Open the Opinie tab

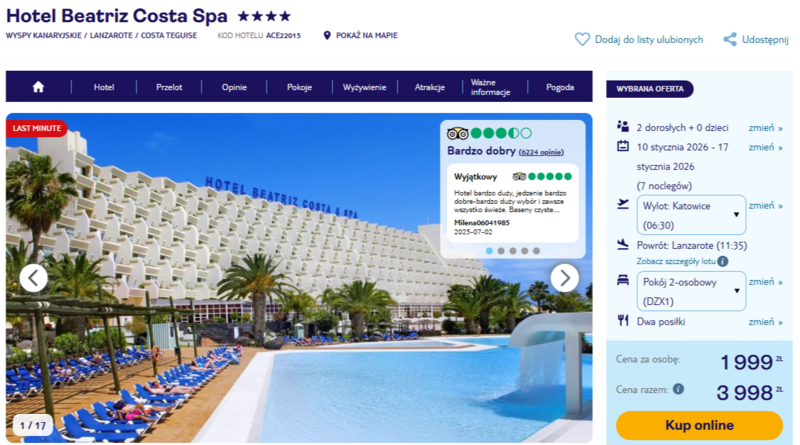pos(234,87)
